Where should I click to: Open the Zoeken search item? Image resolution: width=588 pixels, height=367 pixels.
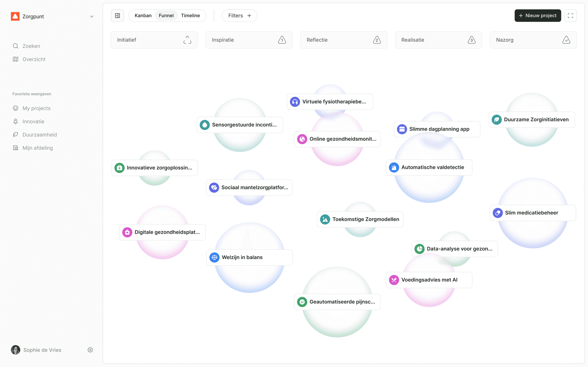(x=31, y=46)
